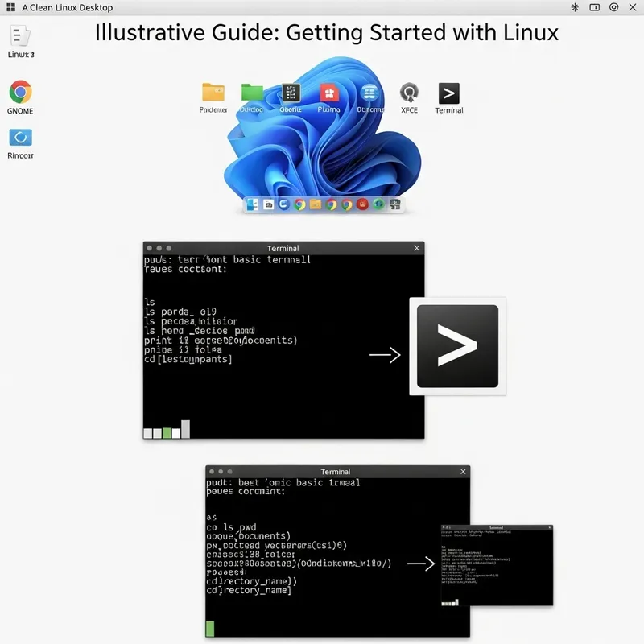The image size is (644, 644).
Task: Open the orange Printer folder icon
Action: click(x=213, y=91)
